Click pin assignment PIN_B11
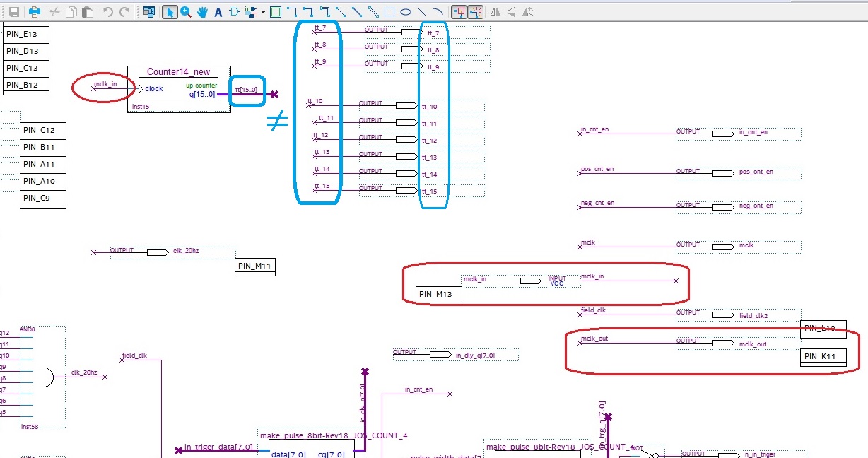This screenshot has height=458, width=868. point(43,147)
